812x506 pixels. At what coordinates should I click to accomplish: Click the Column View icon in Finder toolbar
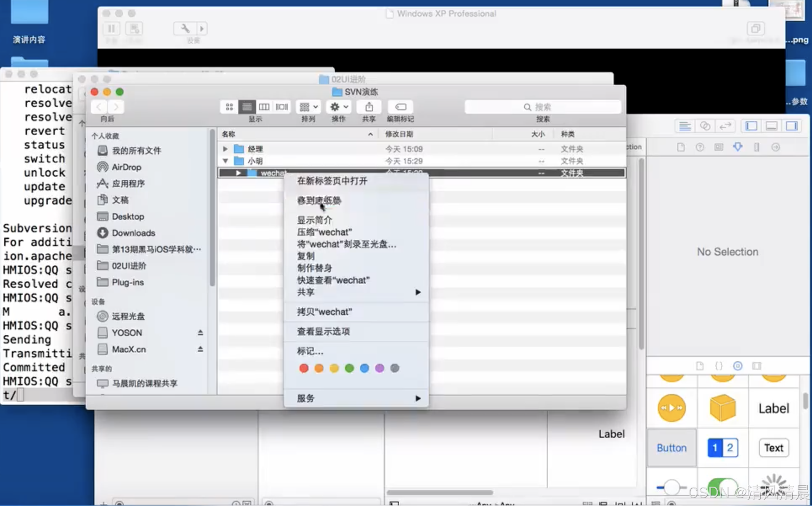(264, 107)
